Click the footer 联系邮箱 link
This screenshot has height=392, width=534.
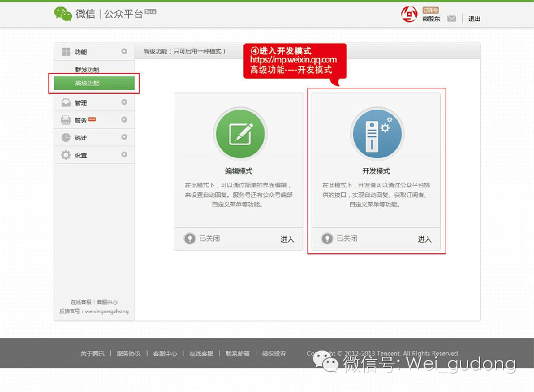tap(238, 353)
